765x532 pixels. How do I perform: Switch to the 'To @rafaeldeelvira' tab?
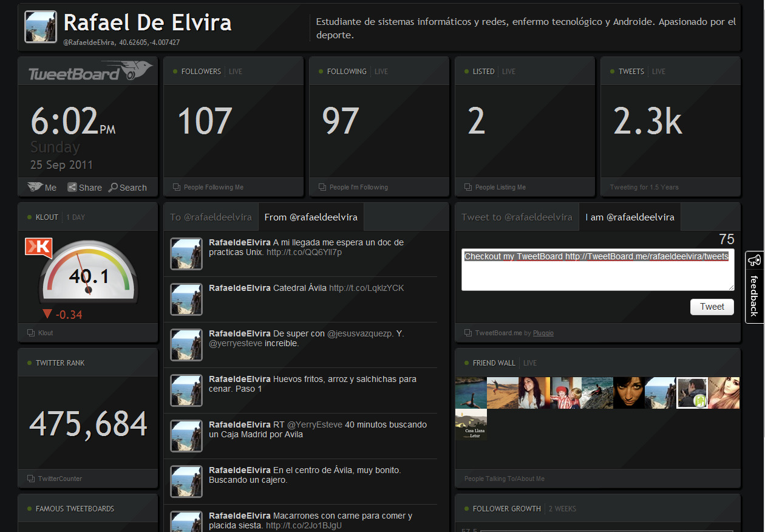click(x=211, y=216)
